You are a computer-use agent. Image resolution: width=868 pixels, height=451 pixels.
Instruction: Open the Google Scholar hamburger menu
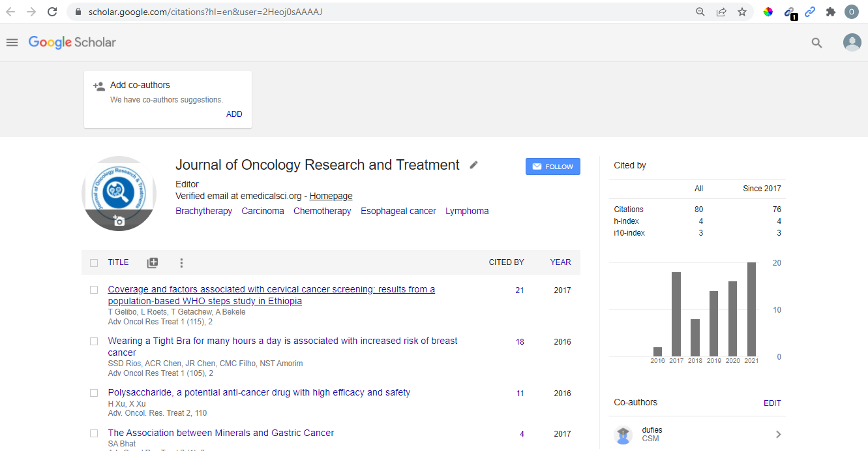click(x=12, y=42)
